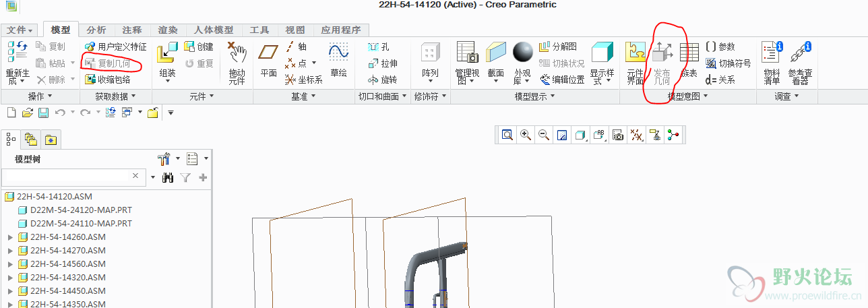868x308 pixels.
Task: Open the 模型显示 (Model Display) group dropdown
Action: click(535, 96)
